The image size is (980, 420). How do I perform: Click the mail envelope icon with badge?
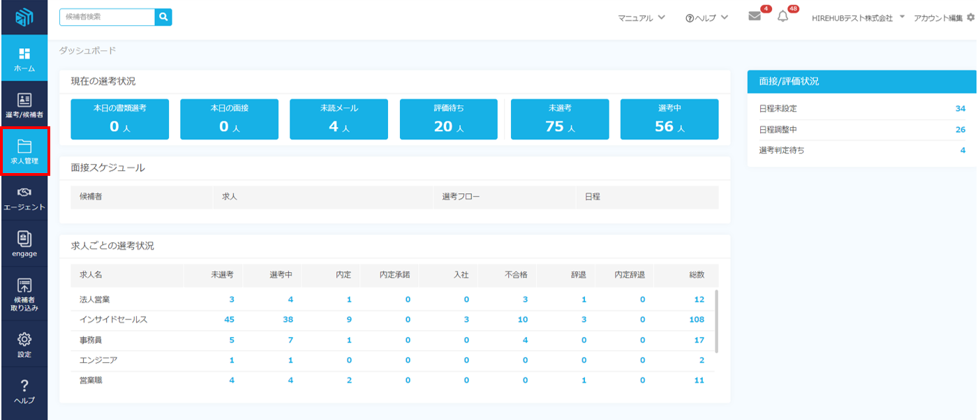click(x=755, y=17)
